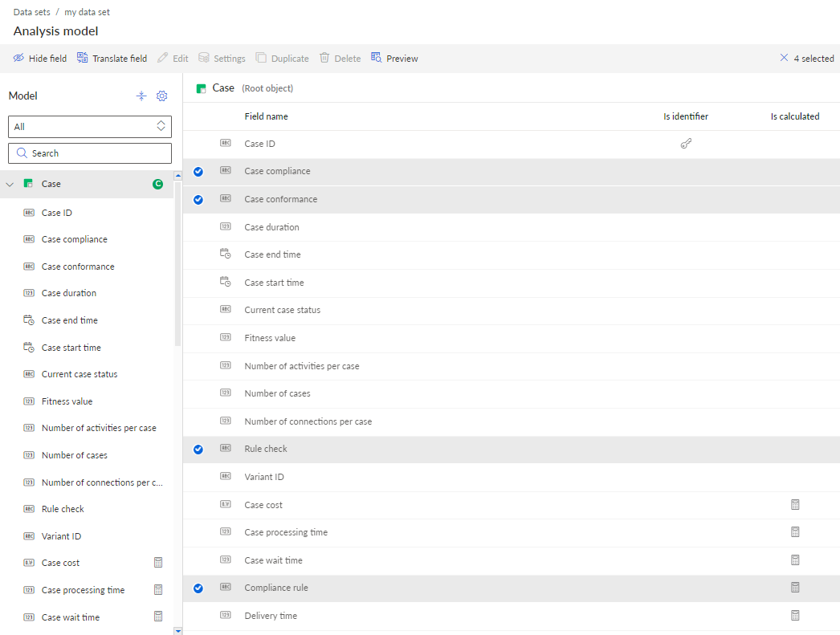The width and height of the screenshot is (840, 635).
Task: Click decimal type icon in Case cost table row
Action: (226, 504)
